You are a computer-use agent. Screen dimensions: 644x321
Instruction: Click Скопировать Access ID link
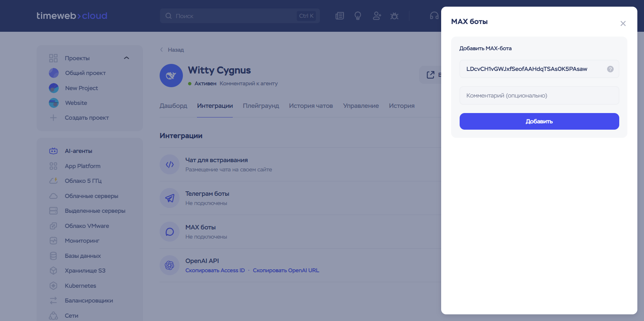215,270
